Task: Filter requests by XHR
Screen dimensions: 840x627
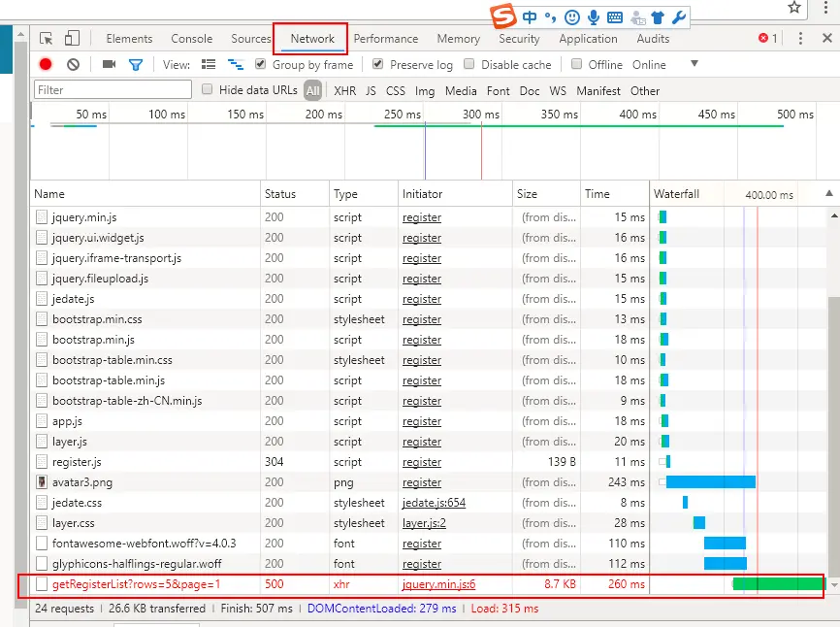Action: [x=345, y=90]
